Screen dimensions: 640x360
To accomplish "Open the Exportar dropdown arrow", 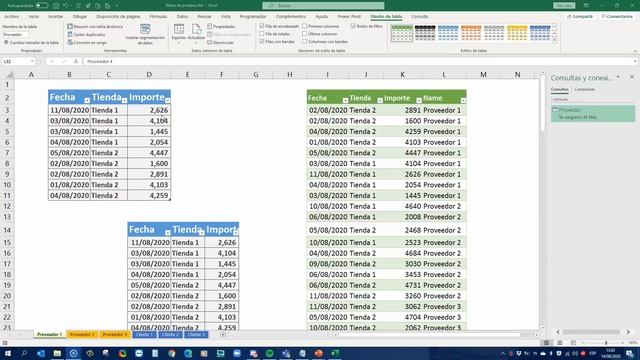I will pos(179,43).
